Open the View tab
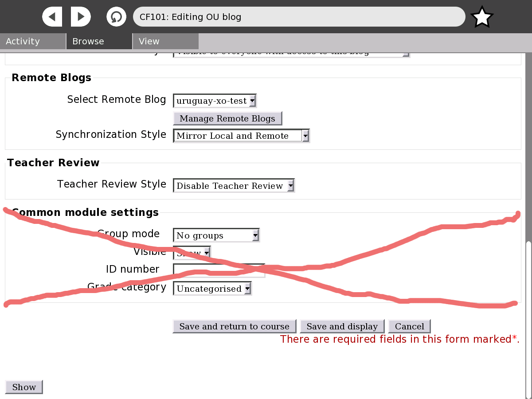Image resolution: width=532 pixels, height=399 pixels. (x=165, y=41)
